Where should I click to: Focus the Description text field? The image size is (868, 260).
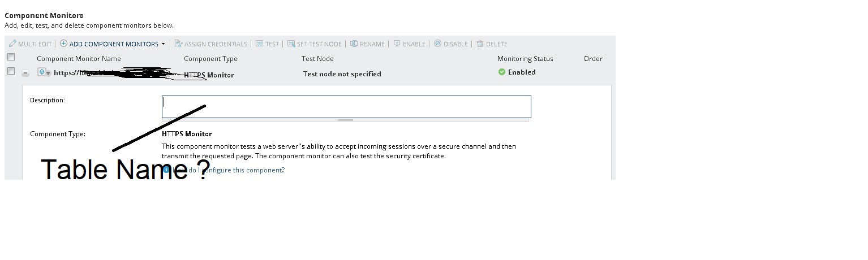[x=346, y=106]
